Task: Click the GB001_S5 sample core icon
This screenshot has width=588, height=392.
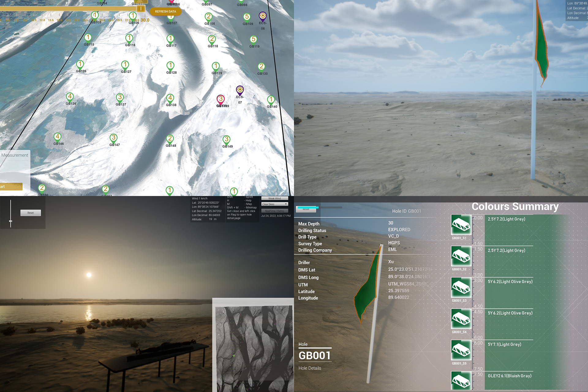Action: point(461,350)
